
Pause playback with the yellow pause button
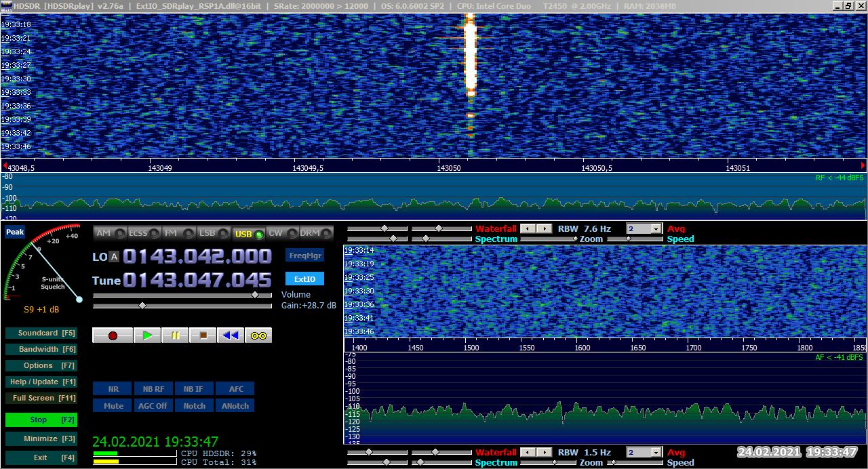click(175, 335)
